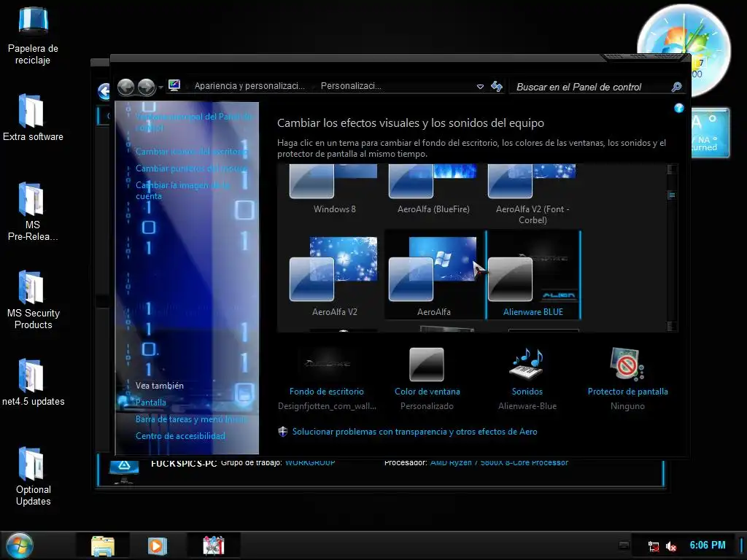747x560 pixels.
Task: Click the refresh icon in address bar
Action: (496, 86)
